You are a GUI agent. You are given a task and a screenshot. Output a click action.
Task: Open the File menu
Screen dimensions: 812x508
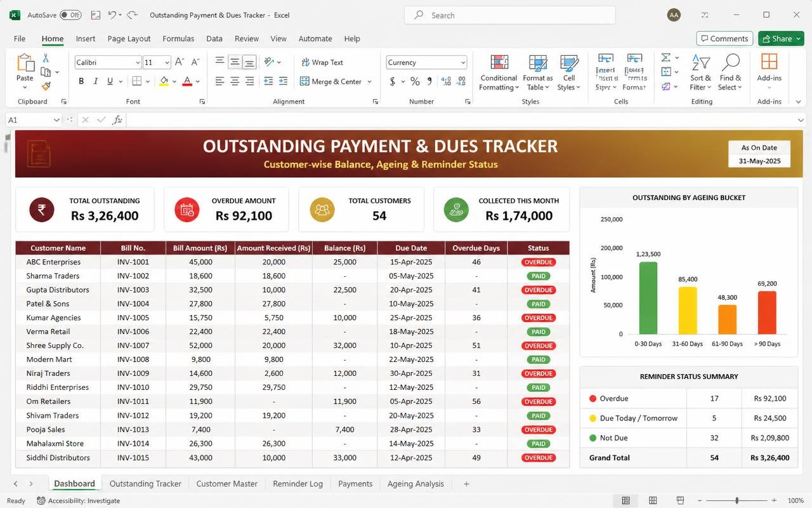click(20, 38)
